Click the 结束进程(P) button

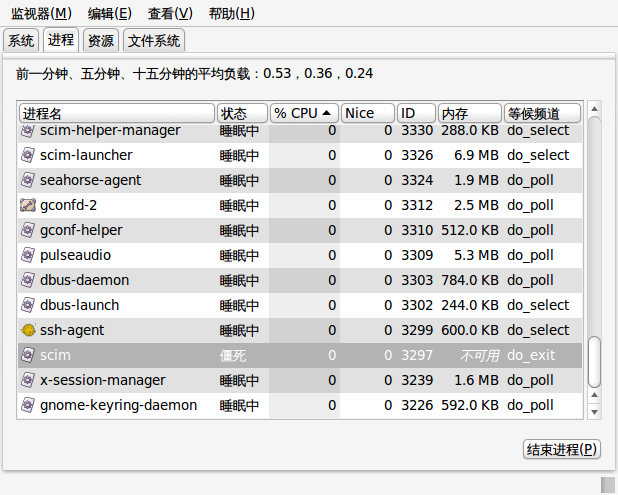point(562,449)
